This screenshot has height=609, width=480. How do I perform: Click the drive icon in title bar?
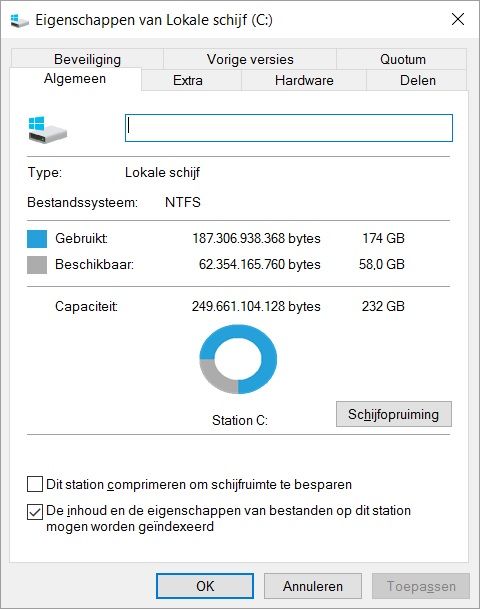(19, 20)
